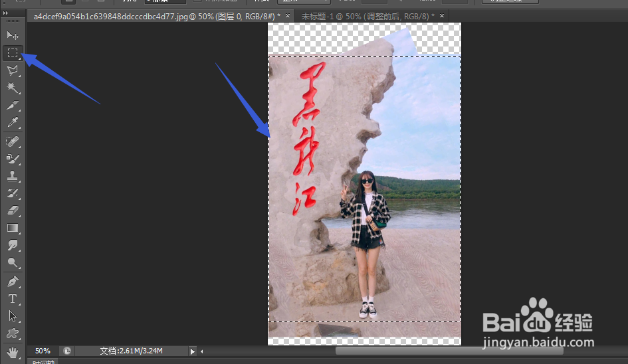Select the Gradient tool

click(x=13, y=228)
